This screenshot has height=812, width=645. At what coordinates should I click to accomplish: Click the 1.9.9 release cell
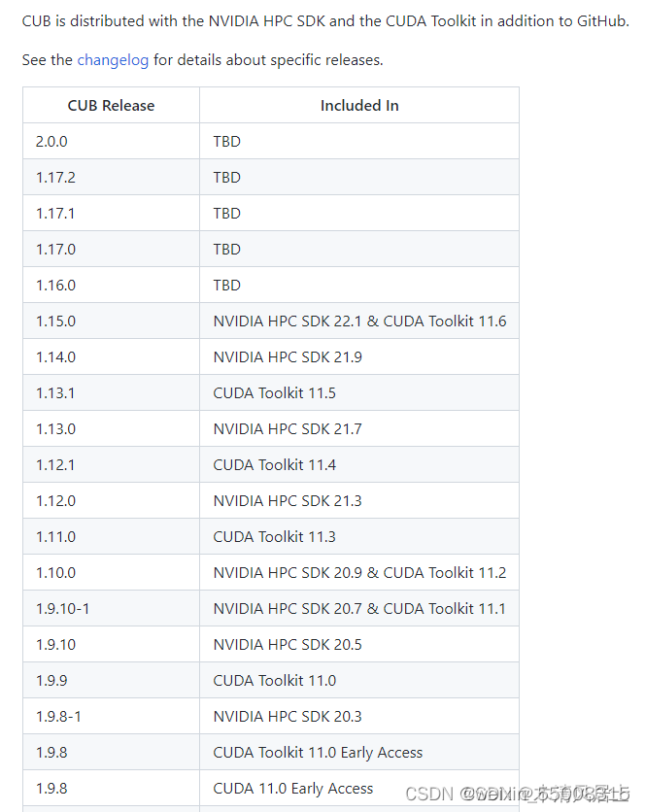pyautogui.click(x=111, y=681)
